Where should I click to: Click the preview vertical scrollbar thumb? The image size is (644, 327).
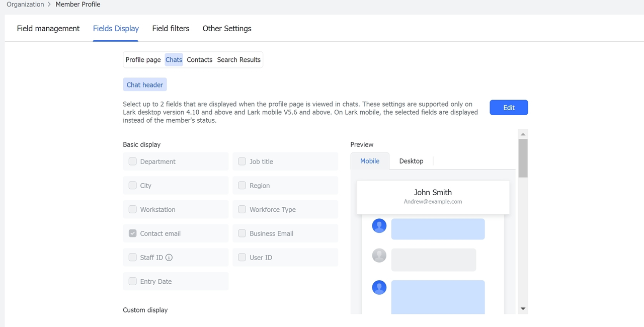[523, 158]
